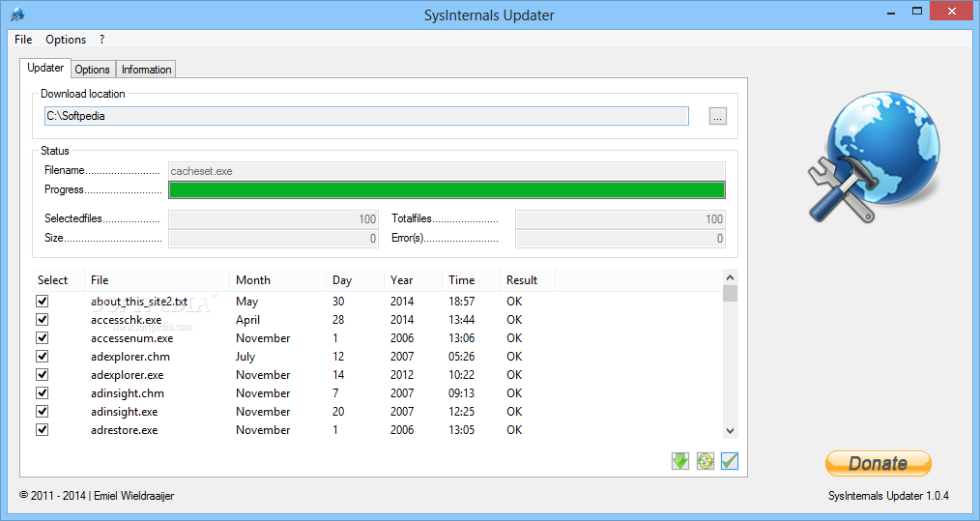The width and height of the screenshot is (980, 521).
Task: Click the Totalfiles value field
Action: tap(620, 218)
